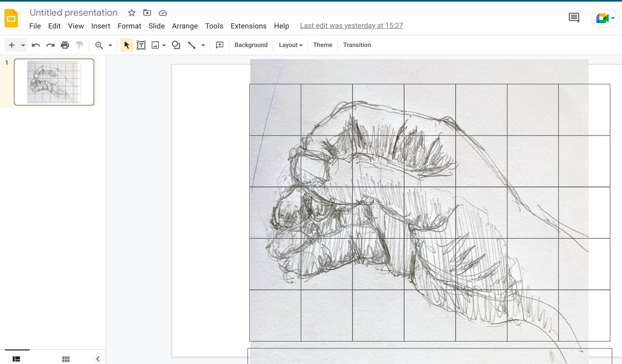This screenshot has width=622, height=364.
Task: Open the Arrange menu
Action: pyautogui.click(x=185, y=26)
